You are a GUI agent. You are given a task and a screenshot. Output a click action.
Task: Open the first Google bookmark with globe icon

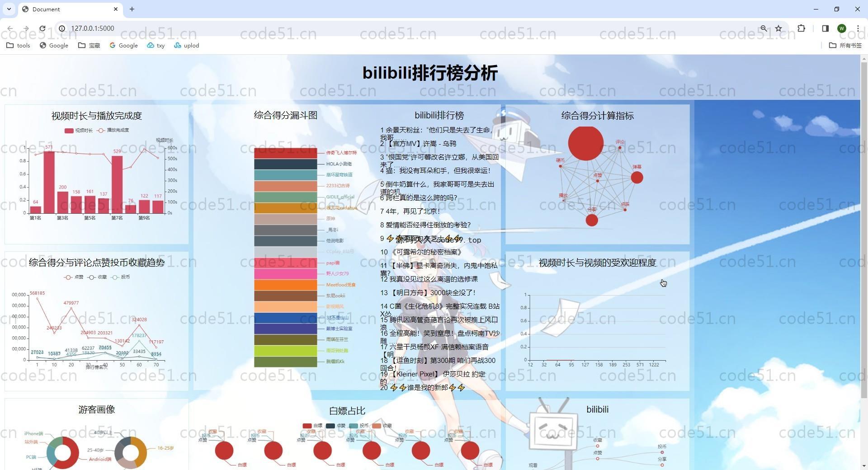(x=54, y=45)
